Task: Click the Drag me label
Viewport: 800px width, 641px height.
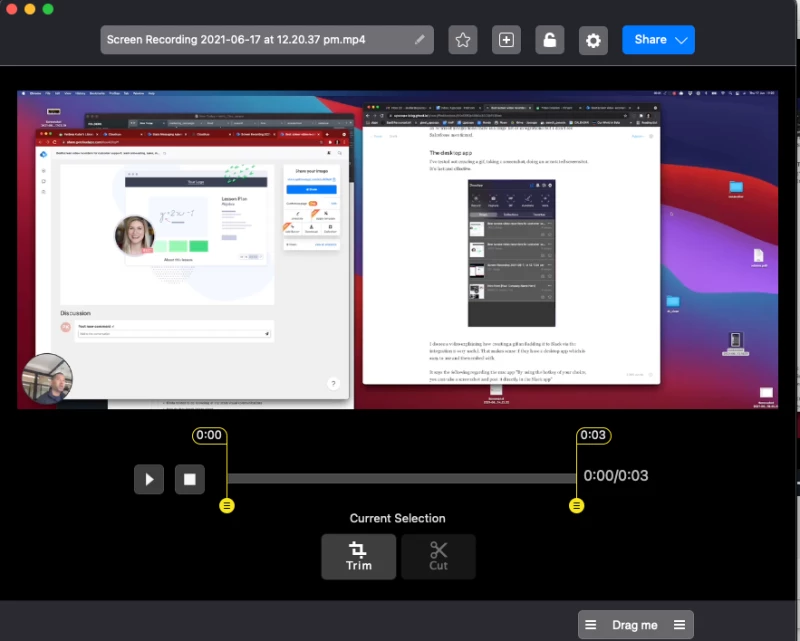Action: [635, 625]
